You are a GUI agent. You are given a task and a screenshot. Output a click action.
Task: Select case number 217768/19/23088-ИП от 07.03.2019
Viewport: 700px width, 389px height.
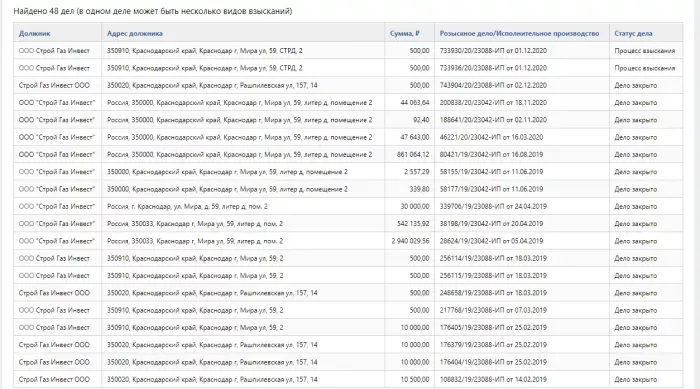click(493, 310)
